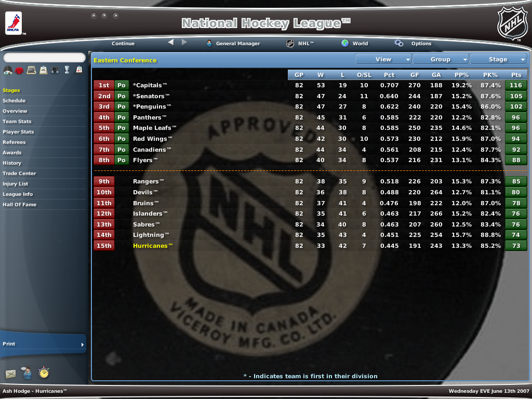Click the sidebar search field
532x399 pixels.
pos(44,57)
